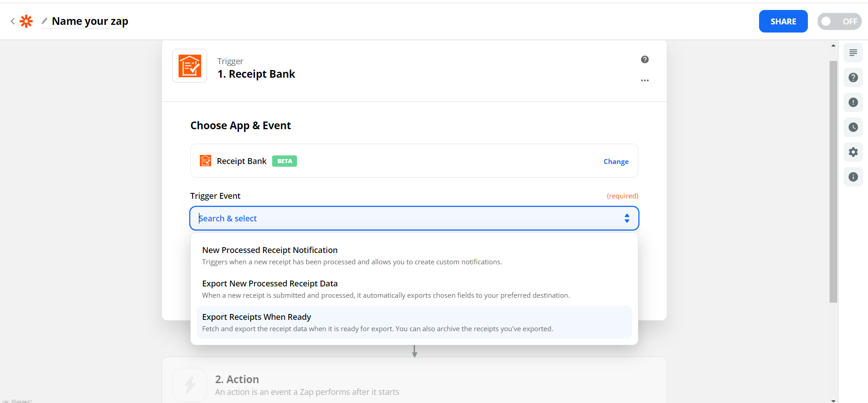Open Zapier home via orange asterisk logo
Screen dimensions: 868x403
[x=26, y=21]
